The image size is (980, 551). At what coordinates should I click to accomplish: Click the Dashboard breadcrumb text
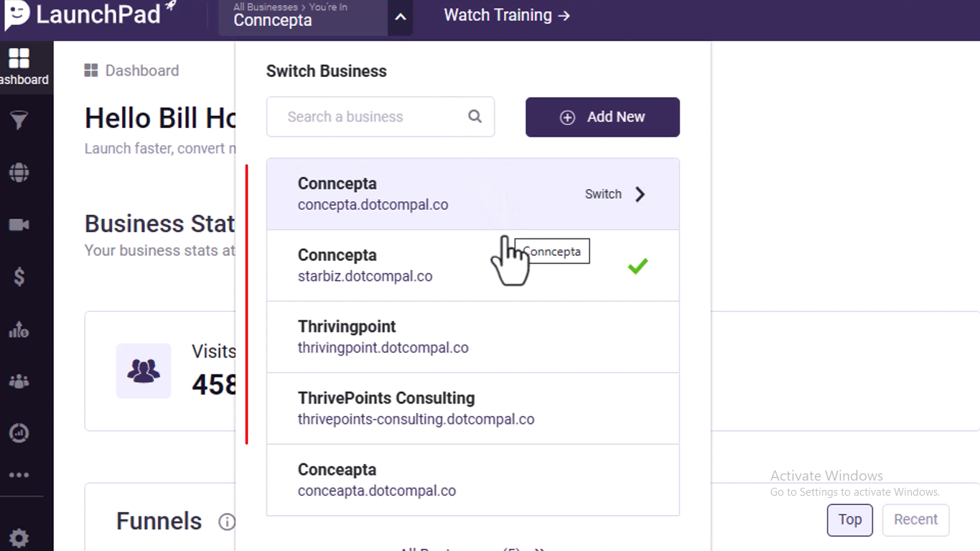[142, 70]
